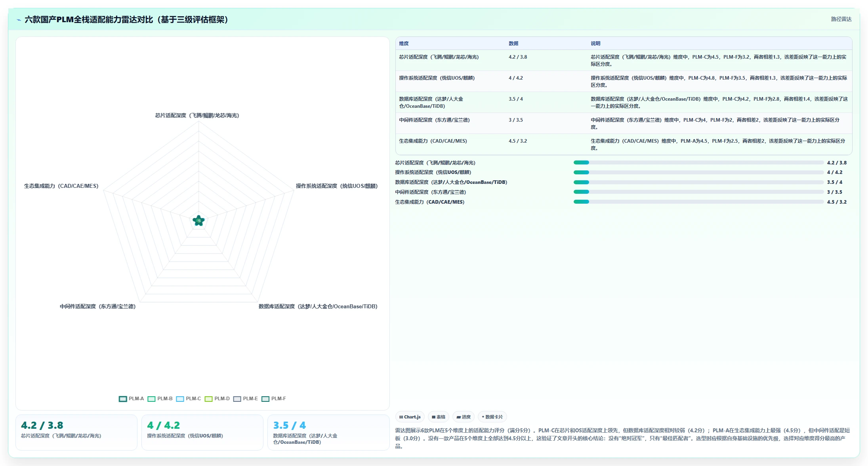Click description text for 生态集成能力 row
The height and width of the screenshot is (466, 868).
[718, 145]
